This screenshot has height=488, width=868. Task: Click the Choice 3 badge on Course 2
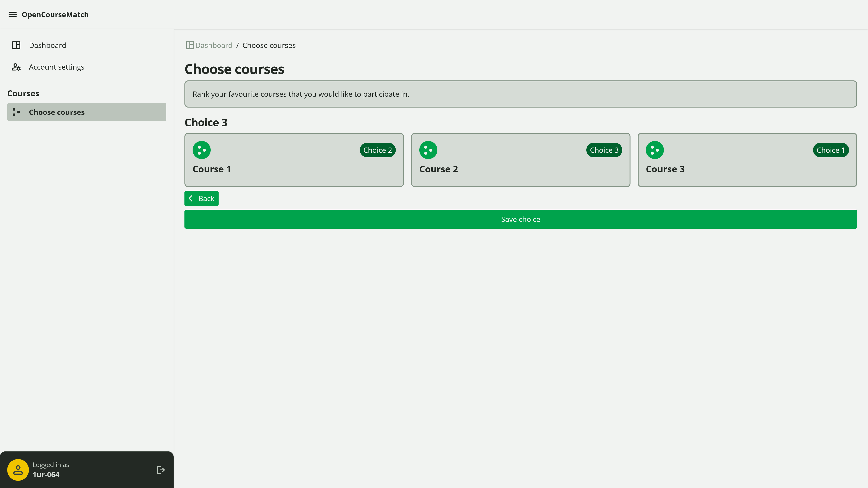[x=604, y=150]
